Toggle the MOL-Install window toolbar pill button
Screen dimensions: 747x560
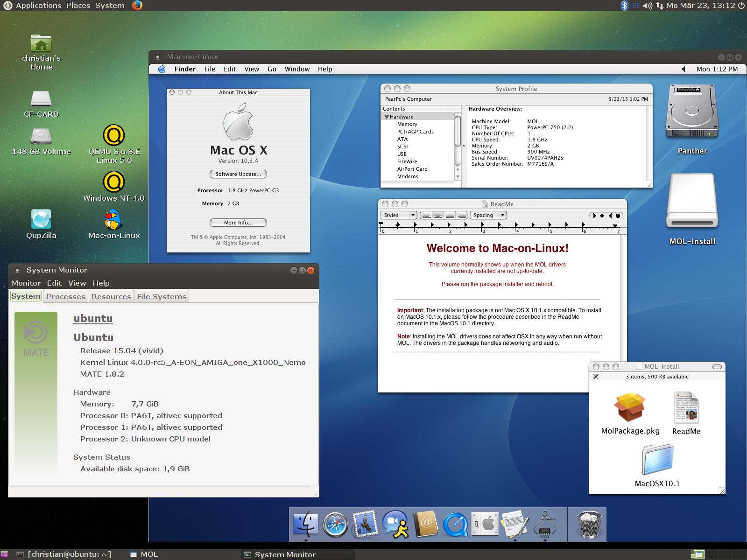(717, 367)
